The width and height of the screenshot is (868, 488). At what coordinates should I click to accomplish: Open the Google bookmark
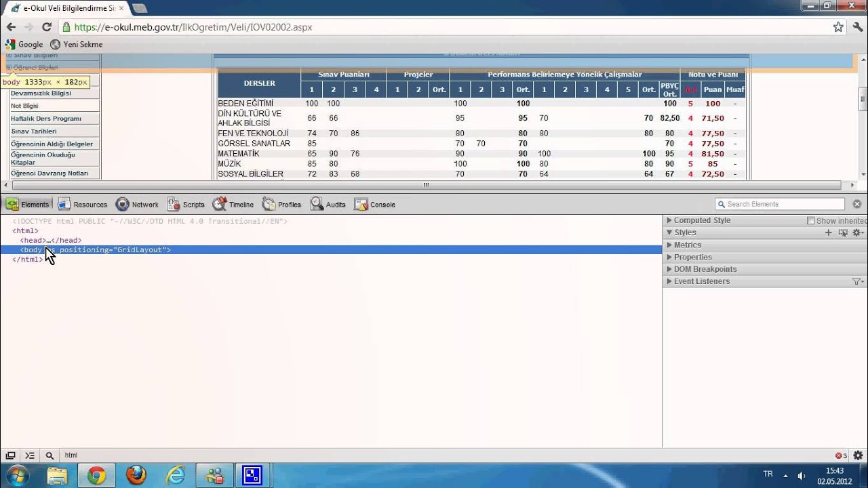[x=24, y=44]
